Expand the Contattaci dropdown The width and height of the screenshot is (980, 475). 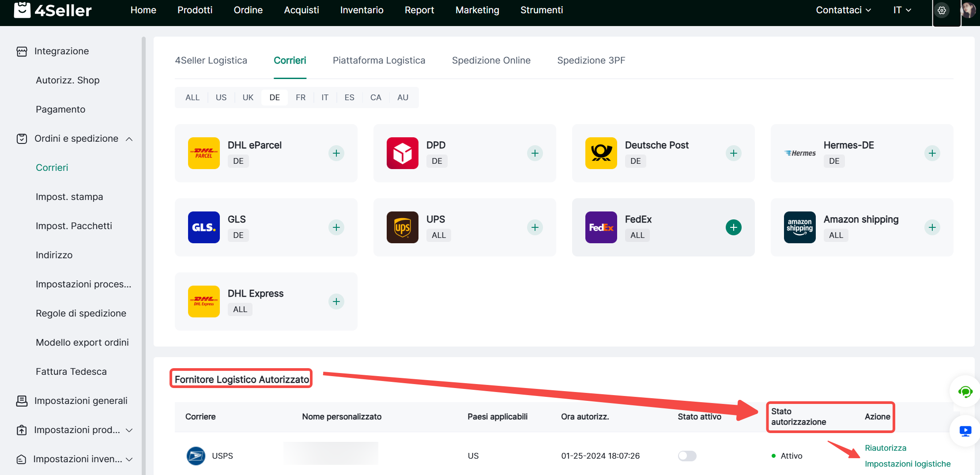pyautogui.click(x=843, y=10)
